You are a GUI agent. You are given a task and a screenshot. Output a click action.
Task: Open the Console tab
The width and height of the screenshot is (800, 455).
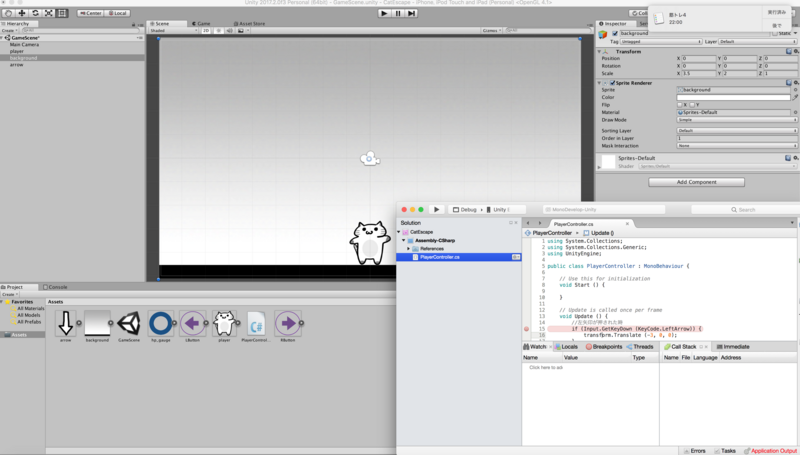pyautogui.click(x=55, y=287)
